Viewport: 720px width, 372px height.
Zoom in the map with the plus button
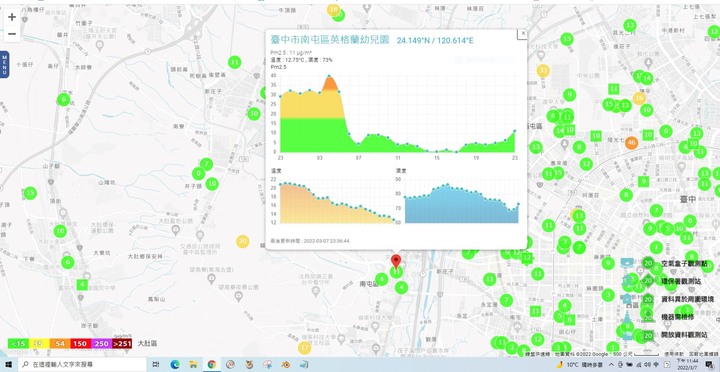click(12, 17)
